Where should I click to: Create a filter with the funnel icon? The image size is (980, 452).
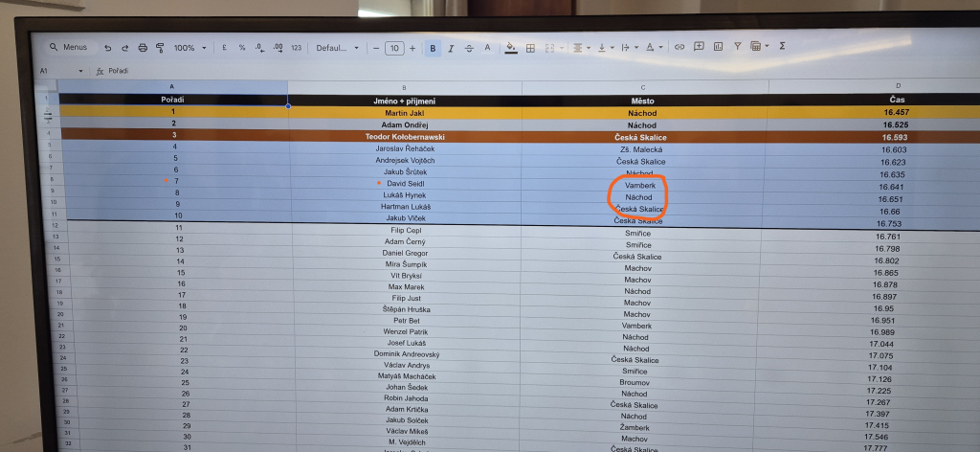point(738,46)
